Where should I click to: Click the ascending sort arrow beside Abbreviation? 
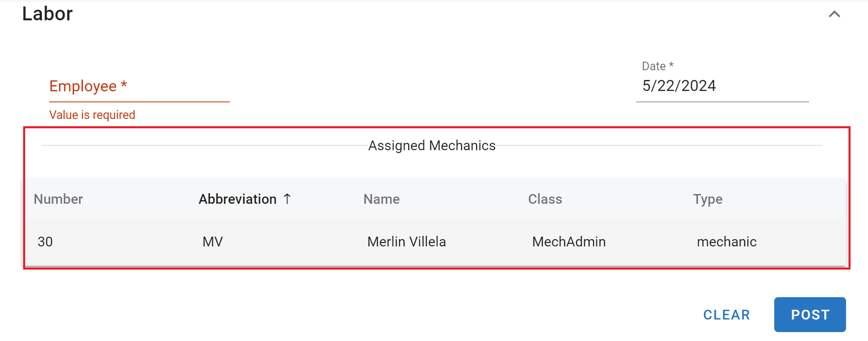[x=287, y=199]
